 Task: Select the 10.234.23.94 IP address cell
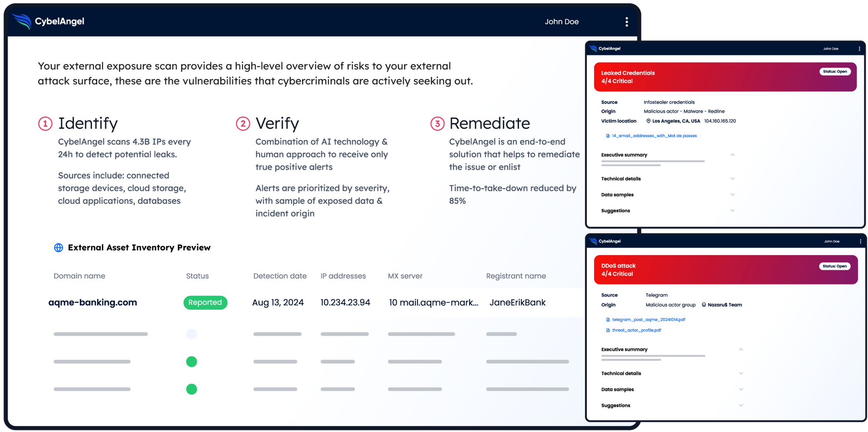pos(345,302)
